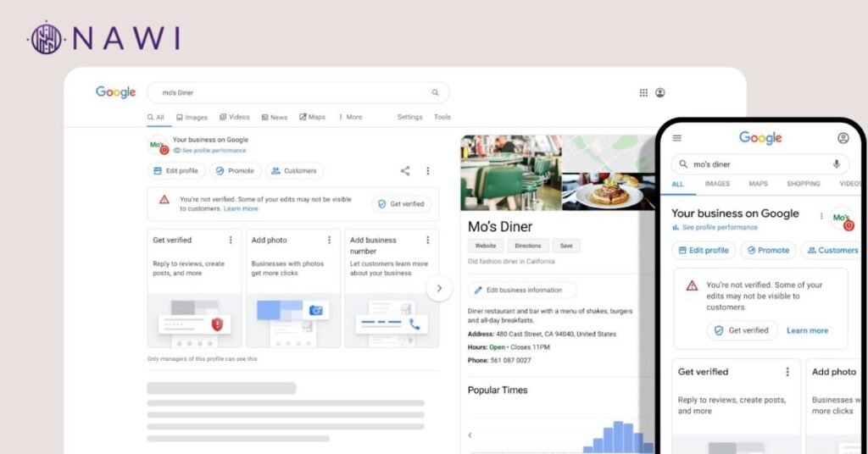Advance the cards carousel with the right arrow

pyautogui.click(x=439, y=288)
